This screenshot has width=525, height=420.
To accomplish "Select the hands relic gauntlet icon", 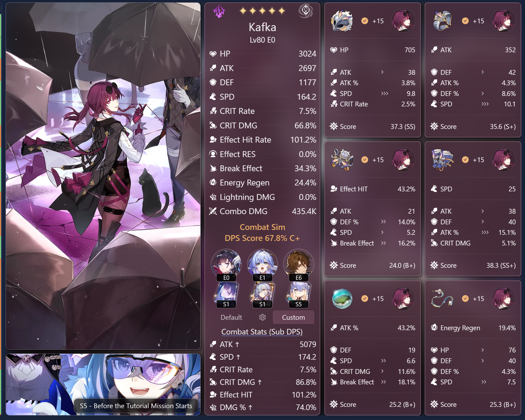I will (x=442, y=21).
